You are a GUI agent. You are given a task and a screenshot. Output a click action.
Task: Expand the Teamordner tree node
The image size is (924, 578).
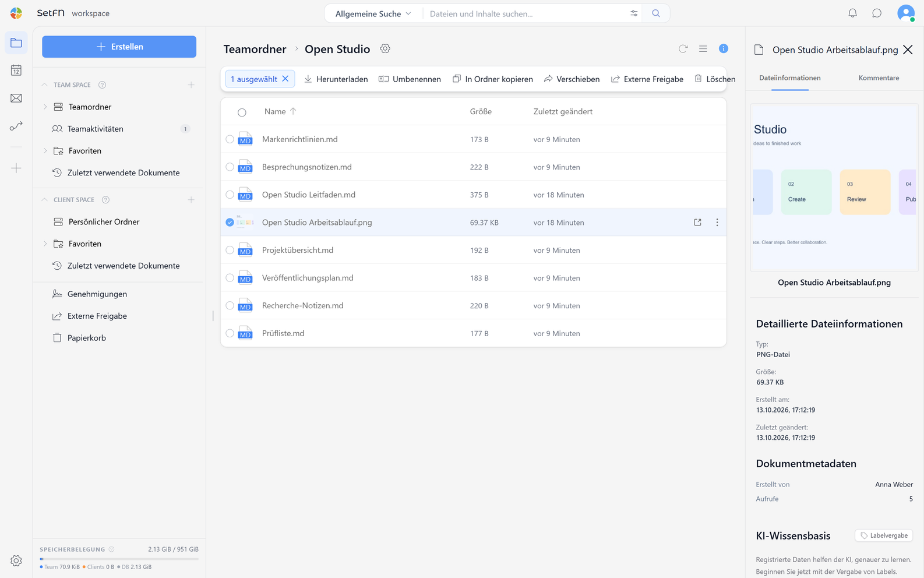click(45, 107)
